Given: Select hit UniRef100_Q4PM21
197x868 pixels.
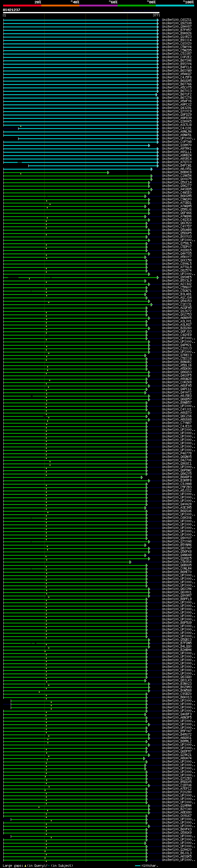Looking at the screenshot, I should click(x=176, y=345).
